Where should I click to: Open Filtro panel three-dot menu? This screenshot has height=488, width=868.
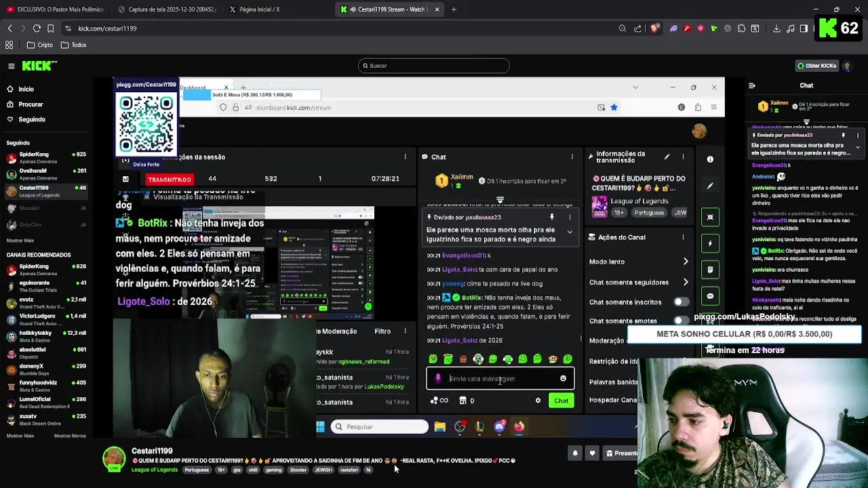pyautogui.click(x=405, y=331)
